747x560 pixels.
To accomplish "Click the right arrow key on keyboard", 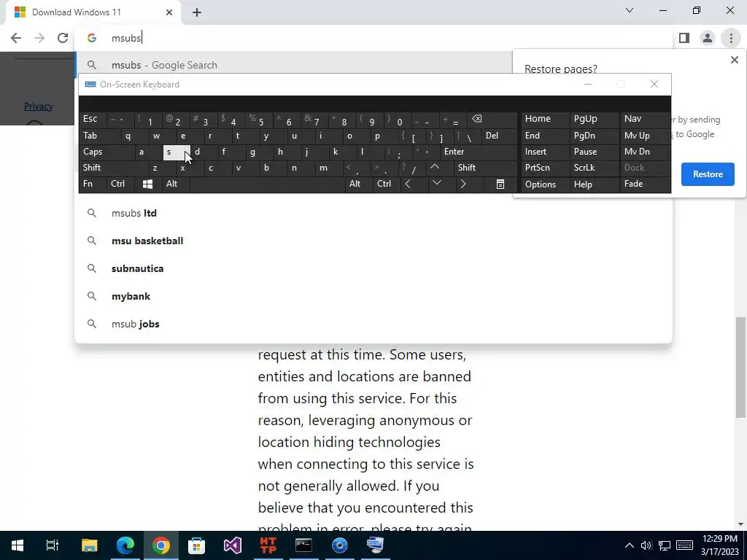I will click(x=463, y=184).
